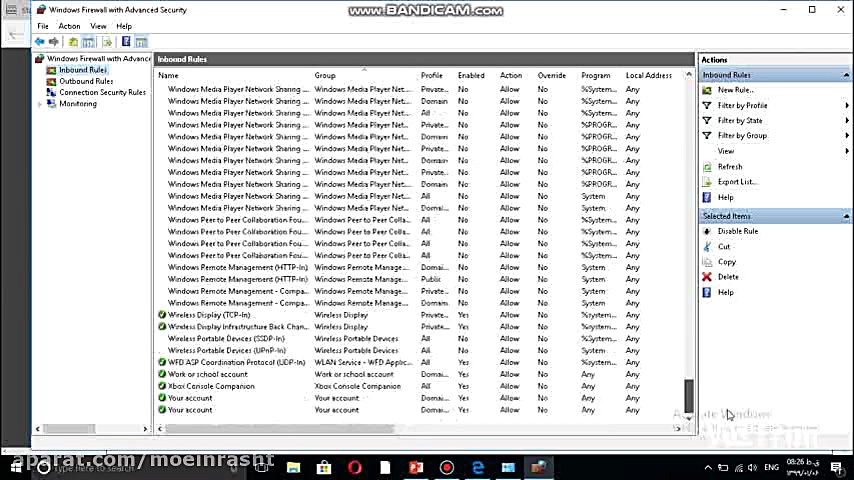Click the Cut scissors icon
854x480 pixels.
(707, 246)
